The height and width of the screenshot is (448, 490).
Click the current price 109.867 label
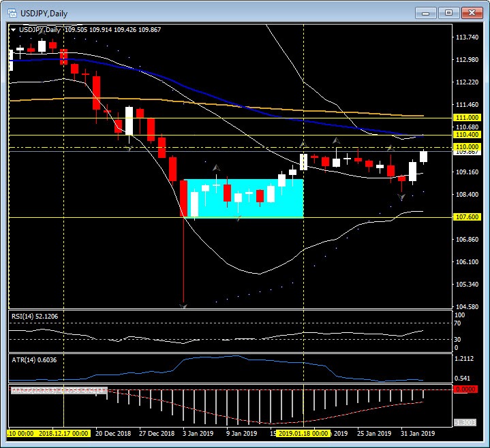pos(467,152)
